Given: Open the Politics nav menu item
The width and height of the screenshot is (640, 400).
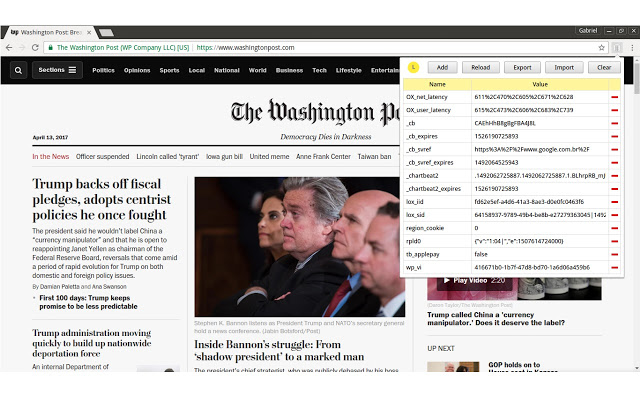Looking at the screenshot, I should click(103, 70).
